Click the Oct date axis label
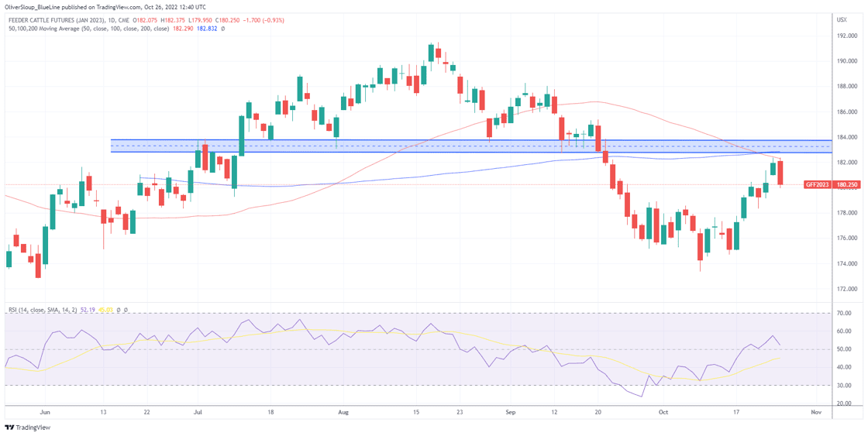Screen dimensions: 868x436 tap(663, 413)
